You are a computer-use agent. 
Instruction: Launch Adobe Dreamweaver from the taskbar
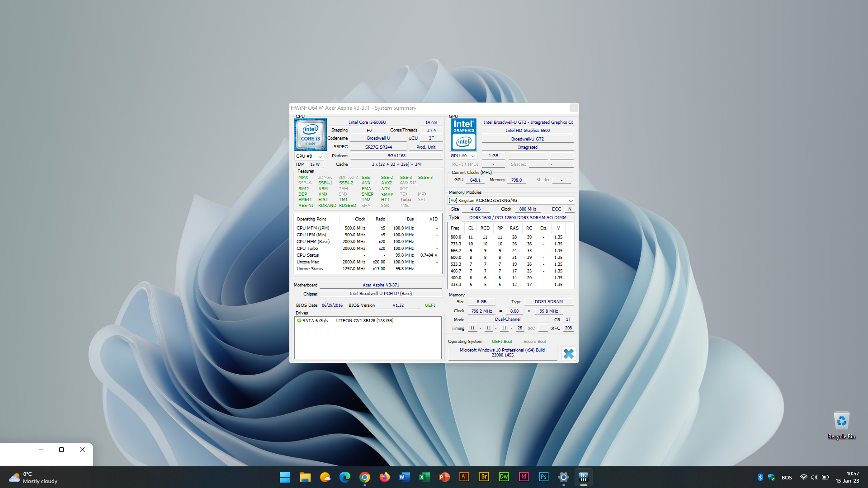point(504,477)
